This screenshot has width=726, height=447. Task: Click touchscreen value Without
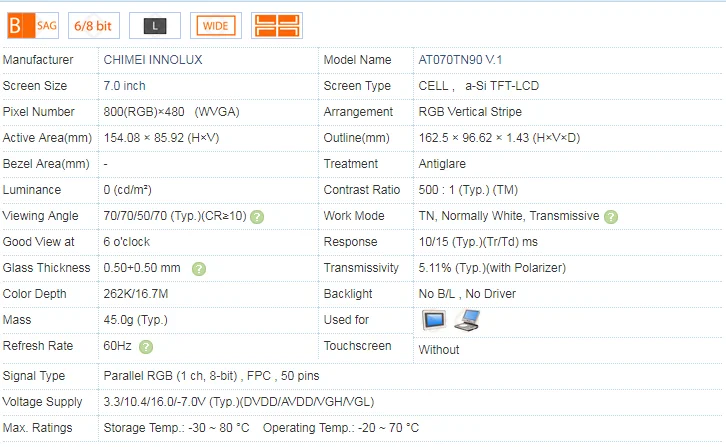pos(439,350)
